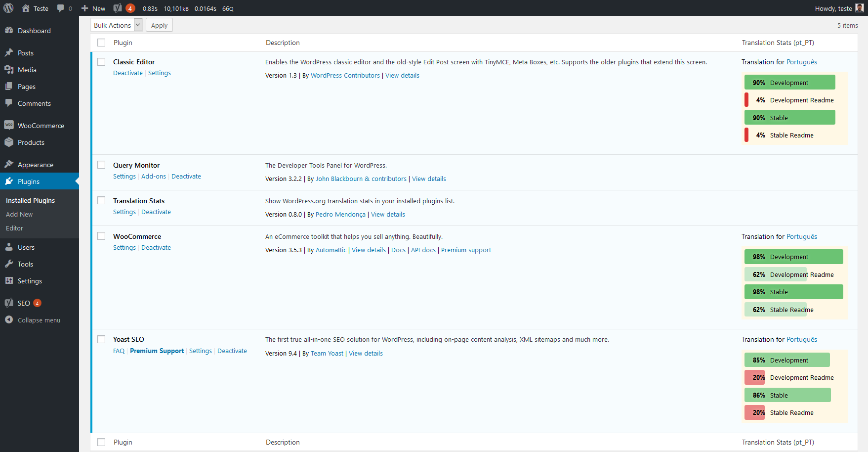
Task: Click the Products box icon in sidebar
Action: click(9, 142)
